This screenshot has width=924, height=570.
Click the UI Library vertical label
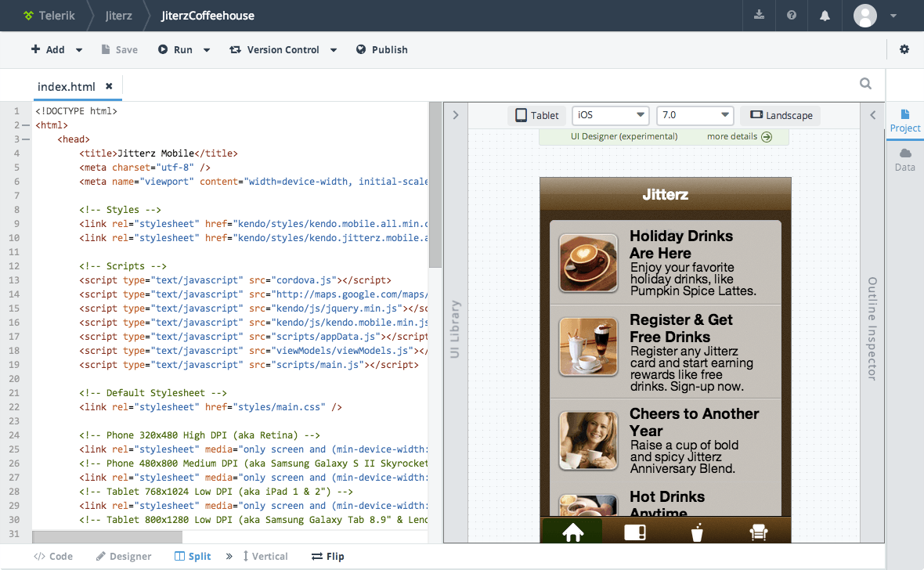point(455,329)
